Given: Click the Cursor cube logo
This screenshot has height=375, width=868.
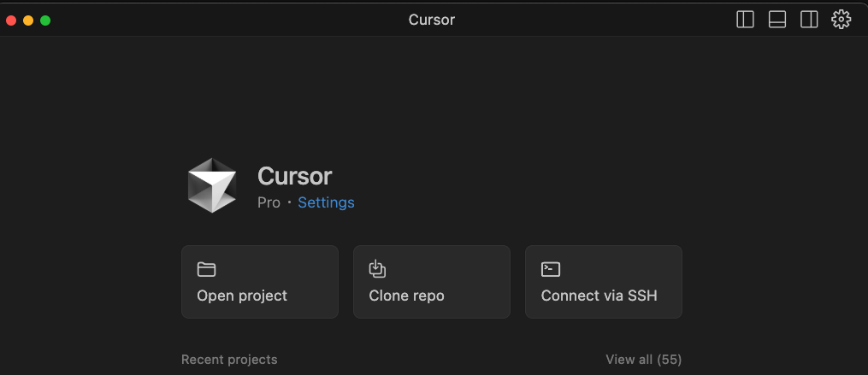Looking at the screenshot, I should coord(212,185).
